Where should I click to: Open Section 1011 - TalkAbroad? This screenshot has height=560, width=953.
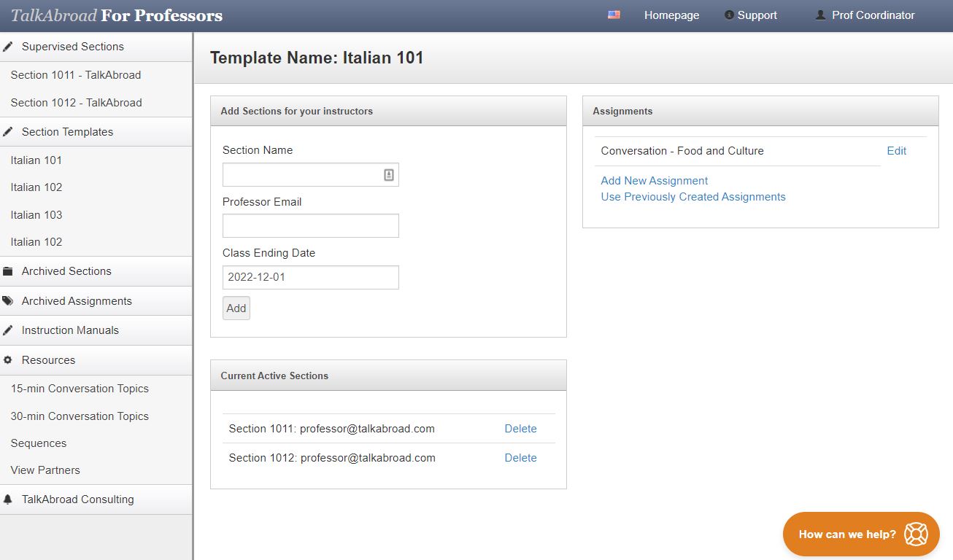76,75
